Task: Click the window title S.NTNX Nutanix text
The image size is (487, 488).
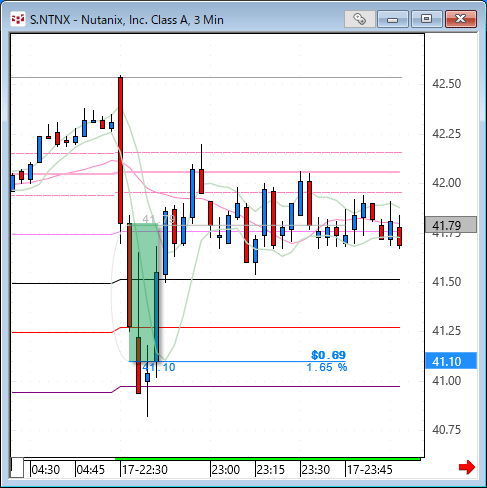Action: 127,20
